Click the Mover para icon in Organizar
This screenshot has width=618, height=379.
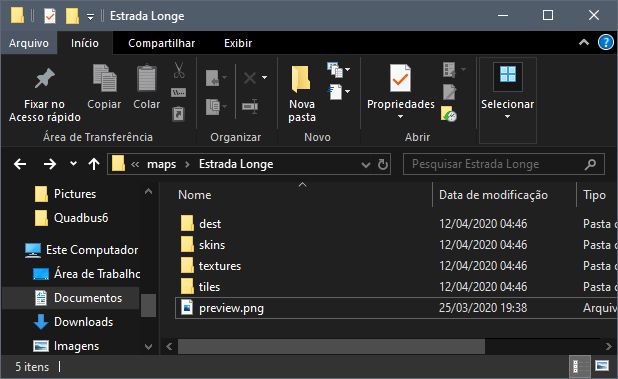click(213, 78)
